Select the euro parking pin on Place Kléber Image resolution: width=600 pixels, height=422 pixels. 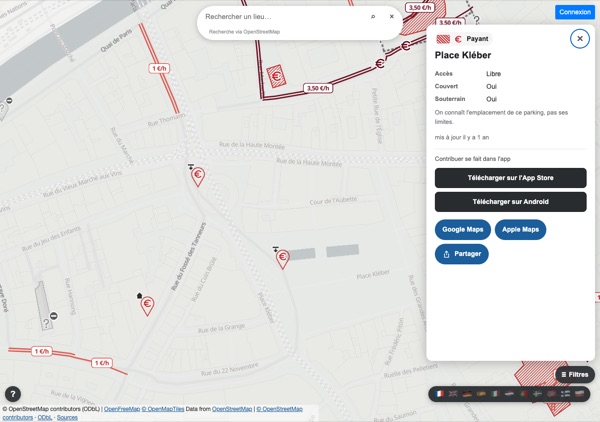[282, 259]
